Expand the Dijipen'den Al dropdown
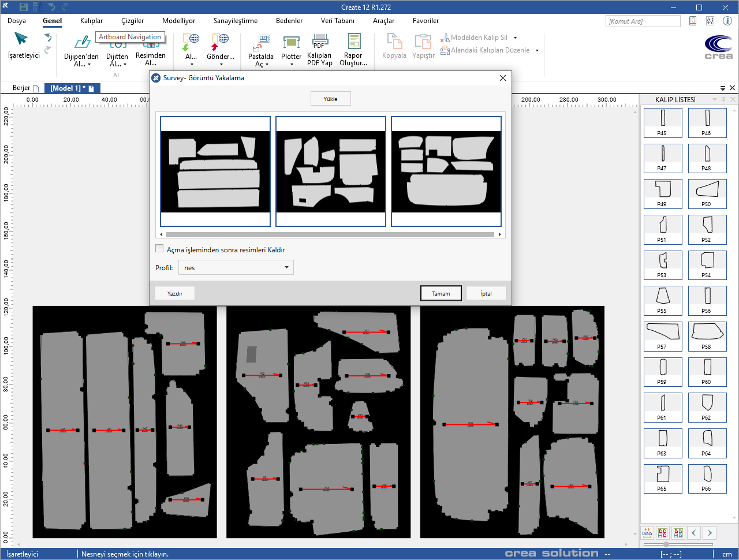739x560 pixels. [x=89, y=65]
